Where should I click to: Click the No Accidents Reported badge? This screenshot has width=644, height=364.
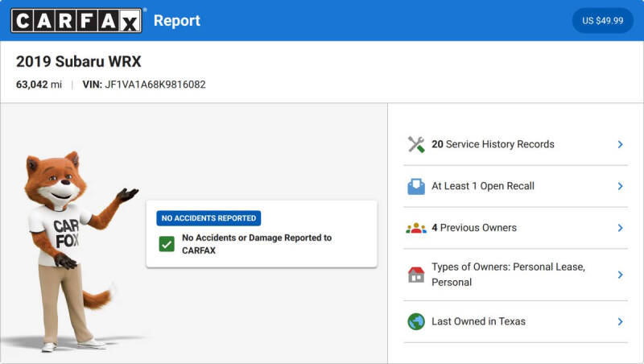click(208, 218)
